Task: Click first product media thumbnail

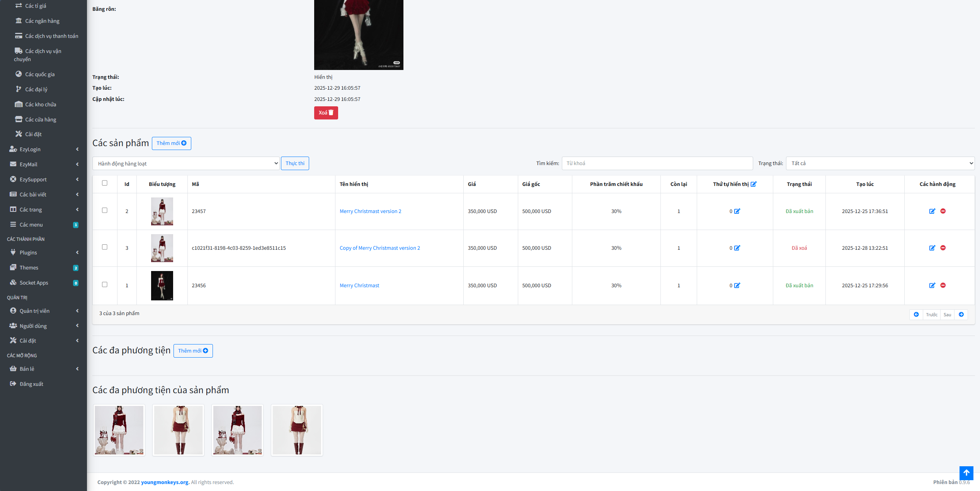Action: point(119,430)
